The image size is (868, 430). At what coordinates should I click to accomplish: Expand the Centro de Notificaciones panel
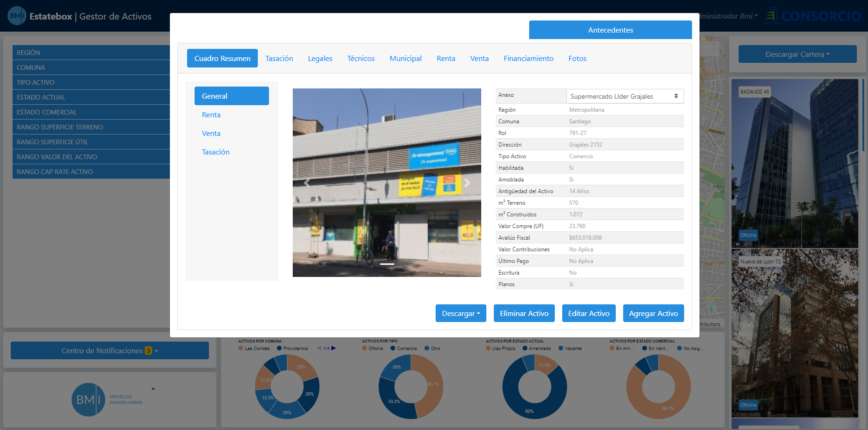click(x=110, y=350)
